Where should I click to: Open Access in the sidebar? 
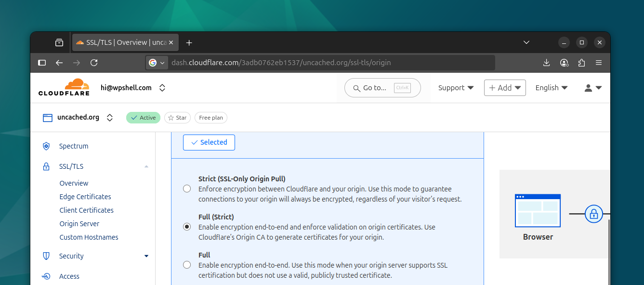click(x=69, y=276)
